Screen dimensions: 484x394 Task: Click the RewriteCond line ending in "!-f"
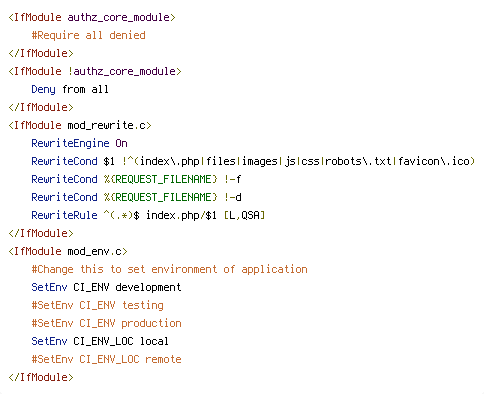coord(136,179)
